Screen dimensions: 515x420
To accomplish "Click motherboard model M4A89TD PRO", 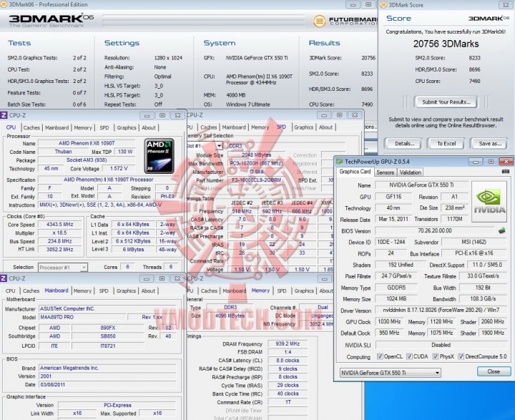I will [82, 317].
